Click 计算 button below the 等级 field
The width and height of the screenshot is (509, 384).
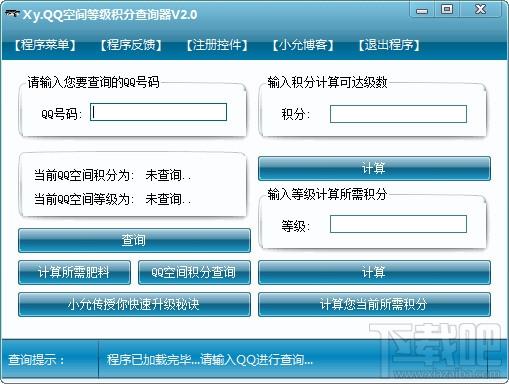coord(374,272)
